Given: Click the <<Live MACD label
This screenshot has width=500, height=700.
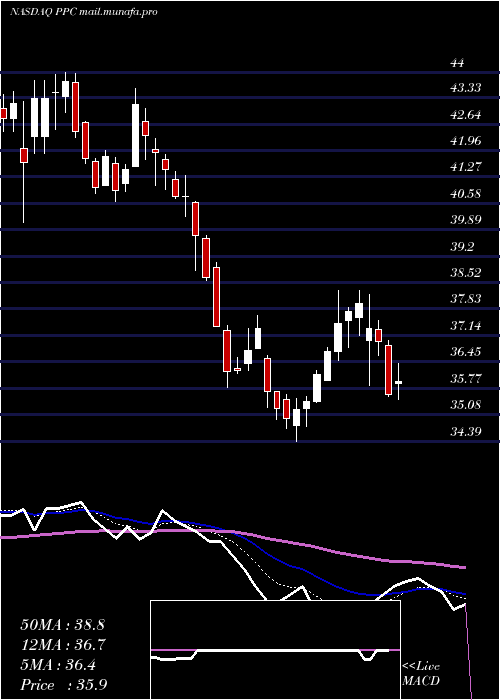Looking at the screenshot, I should coord(421,674).
